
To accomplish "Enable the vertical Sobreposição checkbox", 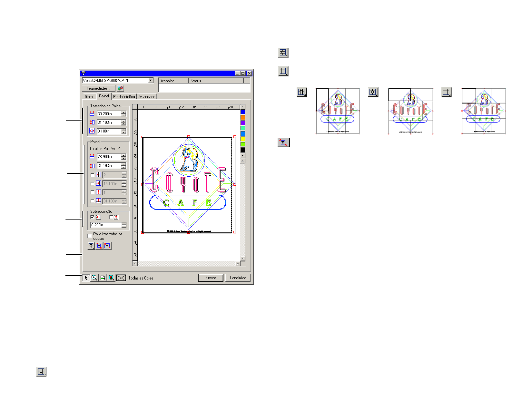I will 111,217.
